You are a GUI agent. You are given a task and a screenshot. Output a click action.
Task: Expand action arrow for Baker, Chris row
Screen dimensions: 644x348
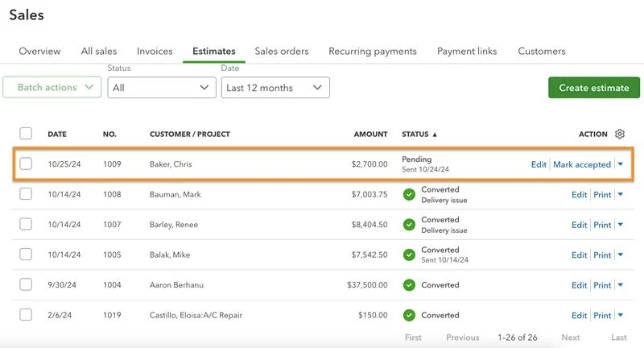pos(620,164)
